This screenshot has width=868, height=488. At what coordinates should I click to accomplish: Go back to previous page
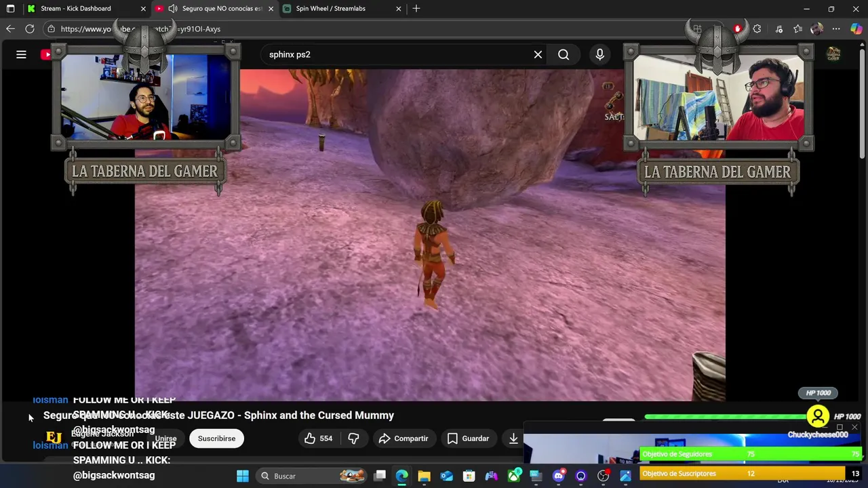pos(10,28)
